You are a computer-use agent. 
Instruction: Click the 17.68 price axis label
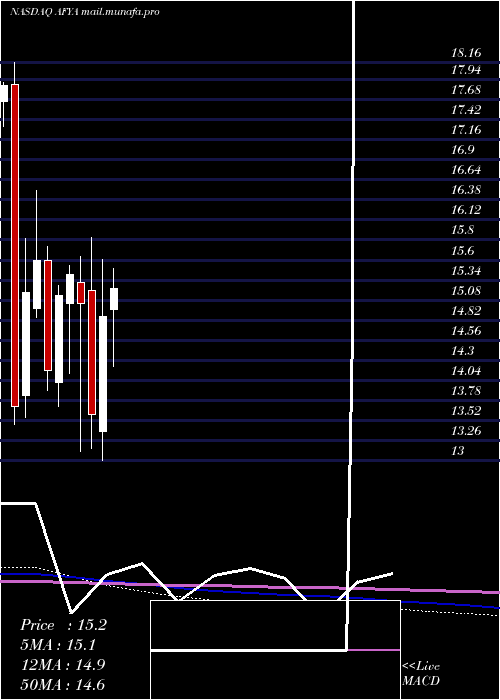click(466, 90)
